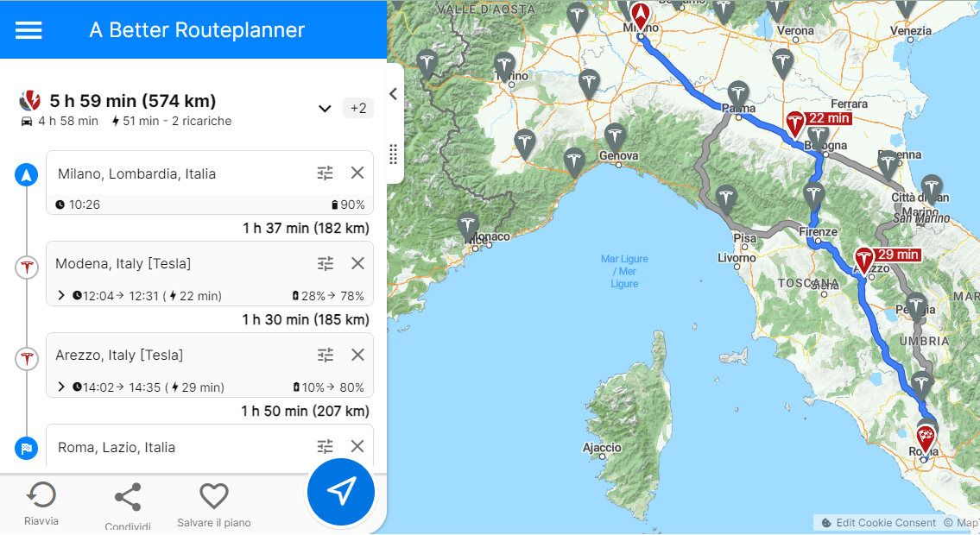Screen dimensions: 980x535
Task: Open the hamburger menu
Action: point(28,30)
